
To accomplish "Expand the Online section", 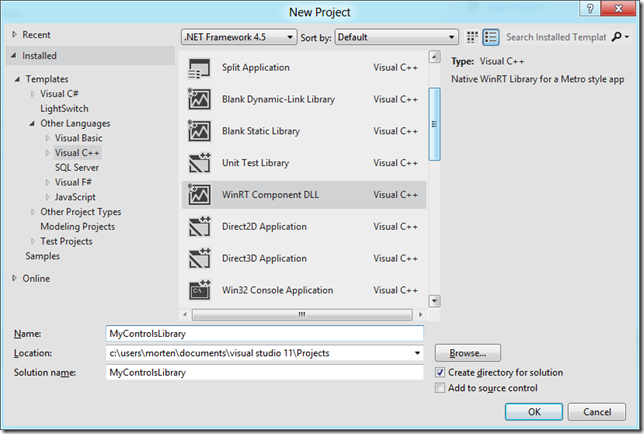I will (14, 278).
